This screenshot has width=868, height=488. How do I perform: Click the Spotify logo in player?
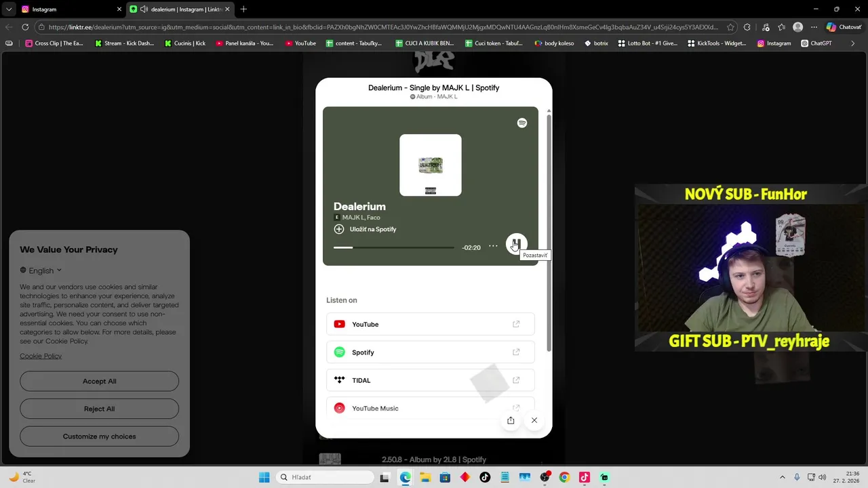click(x=522, y=123)
